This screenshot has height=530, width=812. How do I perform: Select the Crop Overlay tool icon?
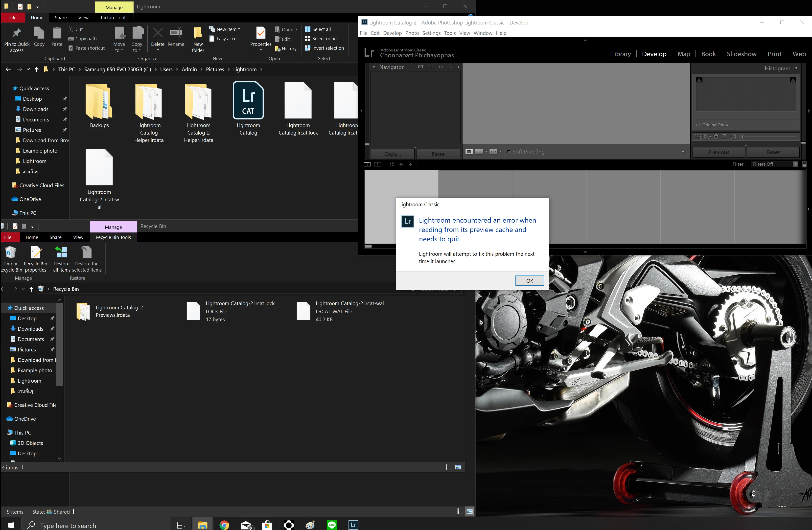(x=698, y=137)
